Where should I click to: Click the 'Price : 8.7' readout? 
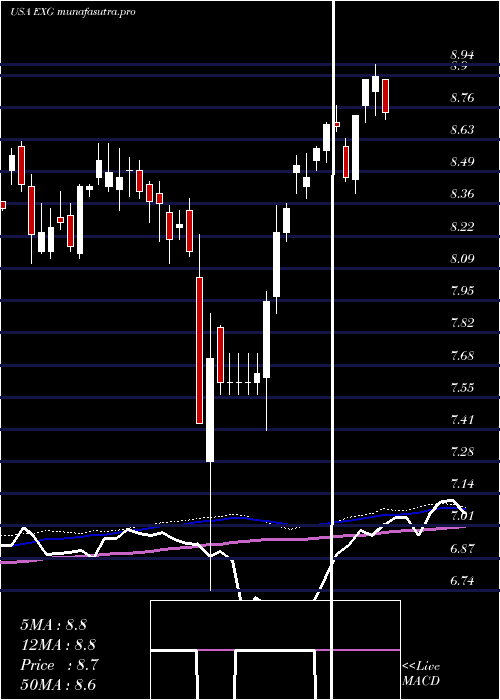click(x=58, y=665)
